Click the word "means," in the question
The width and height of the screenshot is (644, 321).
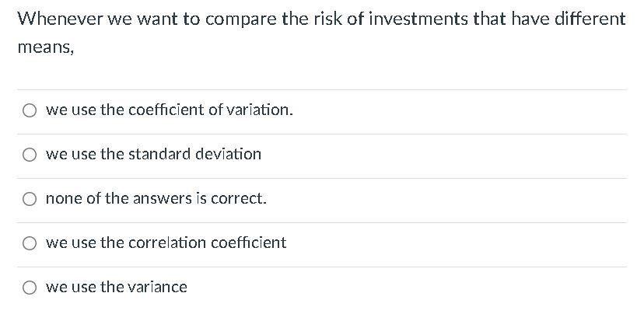point(45,48)
